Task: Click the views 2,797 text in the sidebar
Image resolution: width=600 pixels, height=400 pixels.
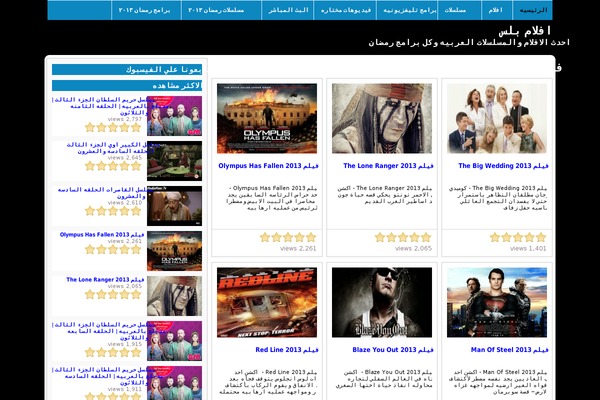Action: click(x=125, y=119)
